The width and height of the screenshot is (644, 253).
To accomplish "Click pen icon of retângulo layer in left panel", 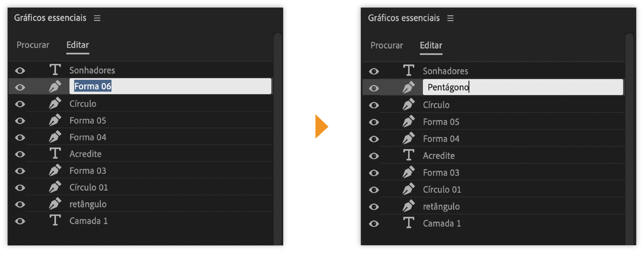I will (x=55, y=204).
